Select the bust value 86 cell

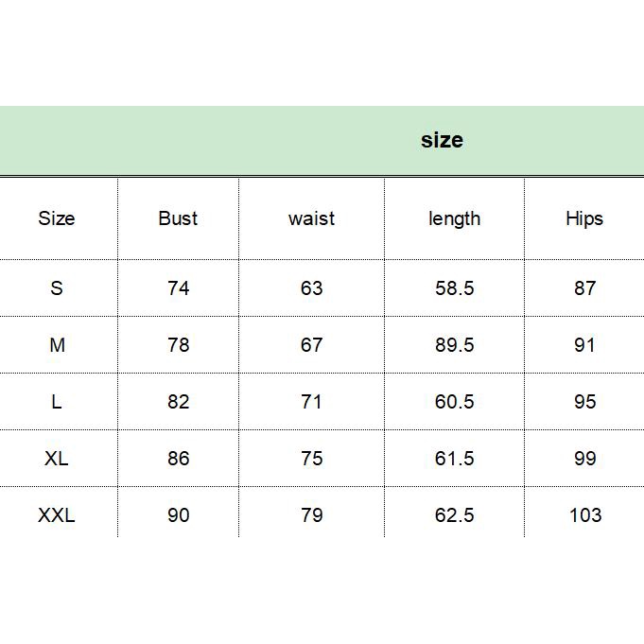[x=178, y=459]
